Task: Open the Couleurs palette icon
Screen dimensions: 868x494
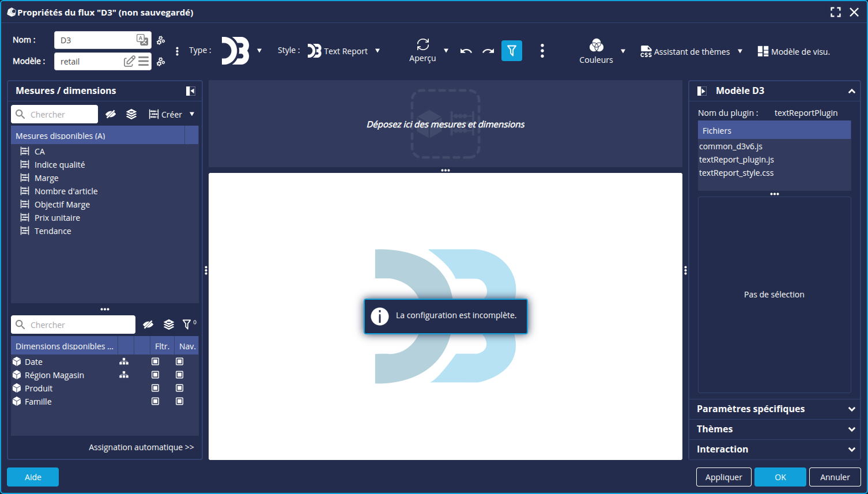Action: [x=596, y=46]
